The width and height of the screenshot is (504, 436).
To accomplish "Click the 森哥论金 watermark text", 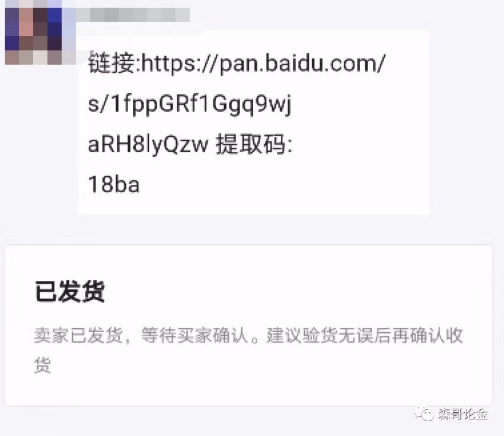I will [462, 414].
